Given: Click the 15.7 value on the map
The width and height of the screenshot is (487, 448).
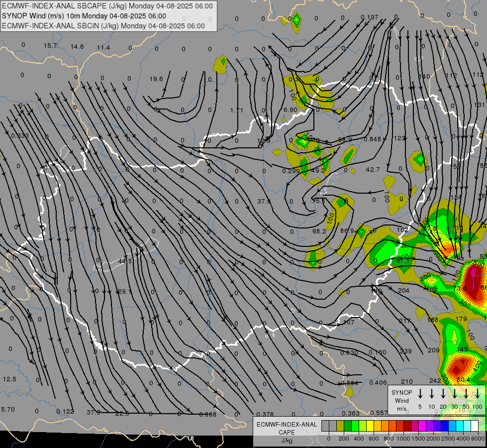Looking at the screenshot, I should click(50, 46).
